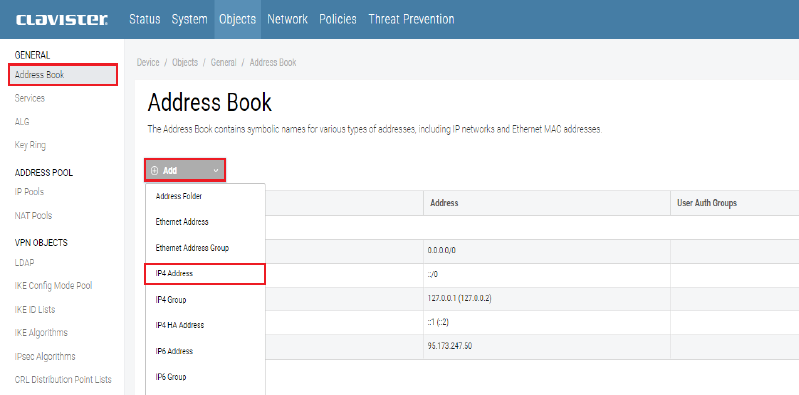Viewport: 799px width, 395px height.
Task: Open Key Ring in sidebar
Action: click(x=30, y=145)
